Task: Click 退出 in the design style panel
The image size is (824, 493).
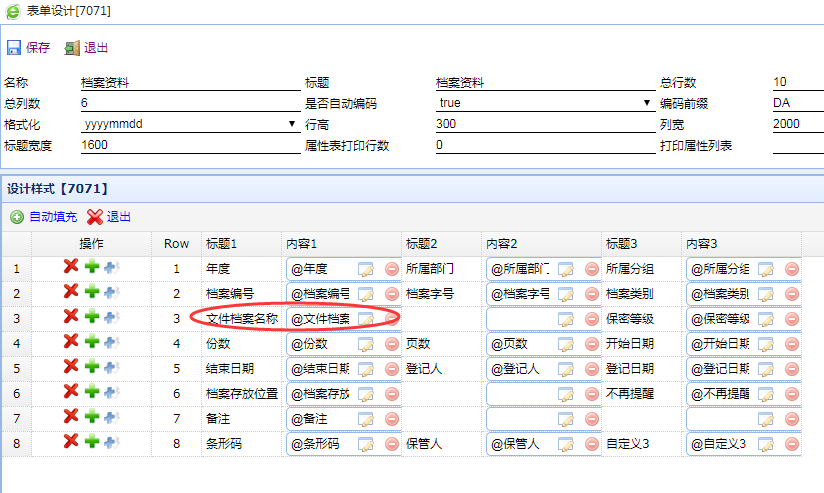Action: point(109,216)
